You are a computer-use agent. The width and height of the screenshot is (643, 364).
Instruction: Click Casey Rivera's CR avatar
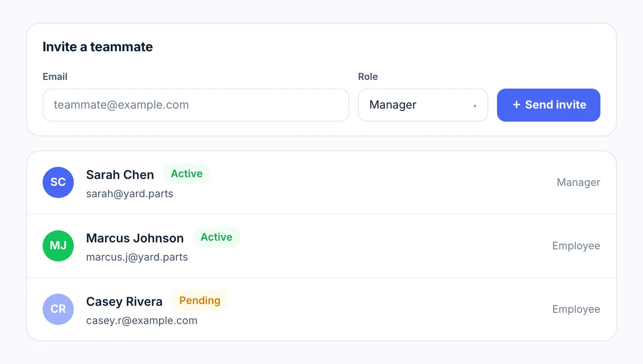[58, 309]
